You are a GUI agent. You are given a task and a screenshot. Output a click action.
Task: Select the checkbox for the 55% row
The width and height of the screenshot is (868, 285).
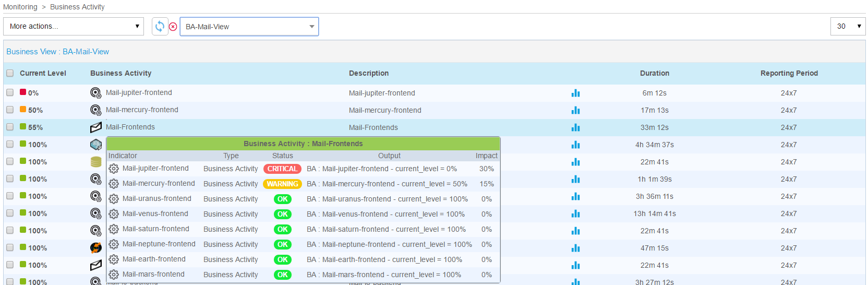pos(10,127)
